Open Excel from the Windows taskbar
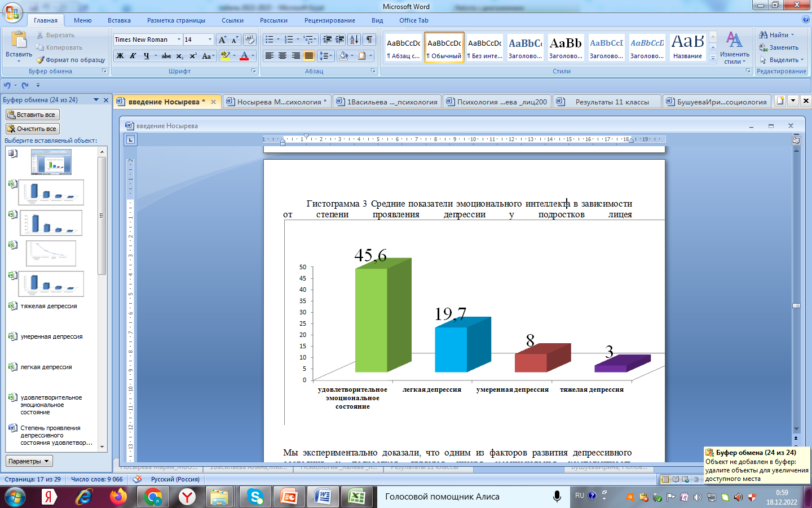Viewport: 812px width, 508px height. tap(356, 497)
